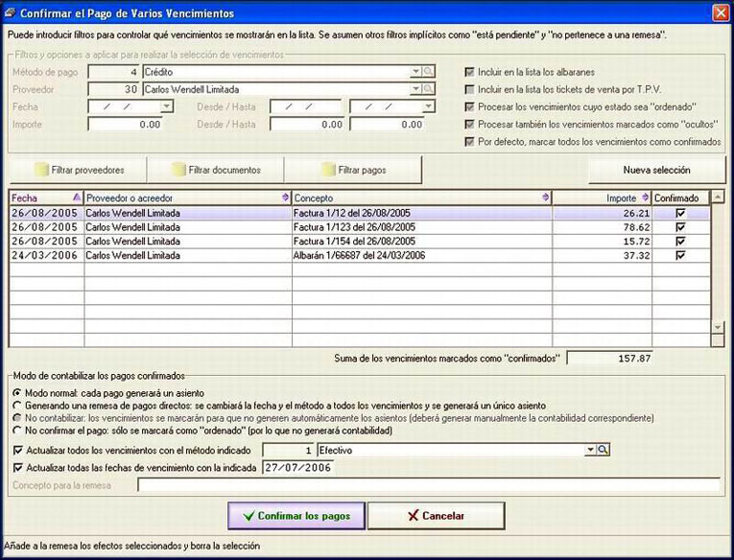The image size is (734, 560).
Task: Click Confirmar los pagos button
Action: pyautogui.click(x=296, y=516)
